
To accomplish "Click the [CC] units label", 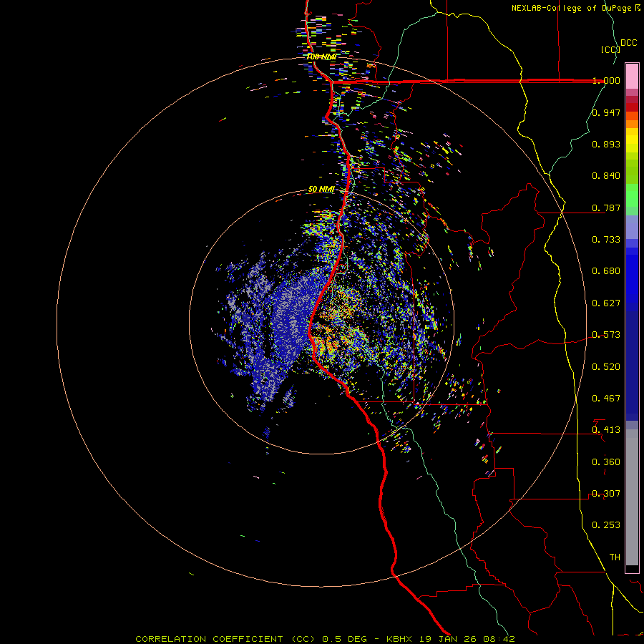I will coord(610,49).
